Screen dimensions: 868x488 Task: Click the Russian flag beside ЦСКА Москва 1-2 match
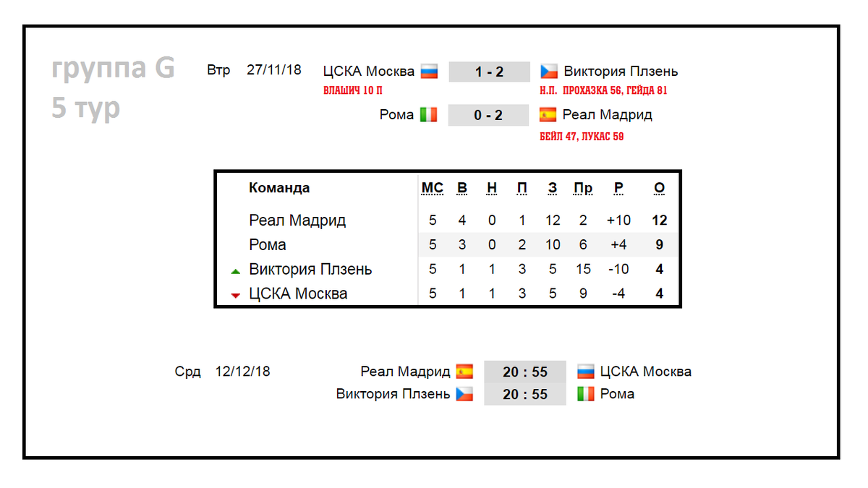click(430, 72)
